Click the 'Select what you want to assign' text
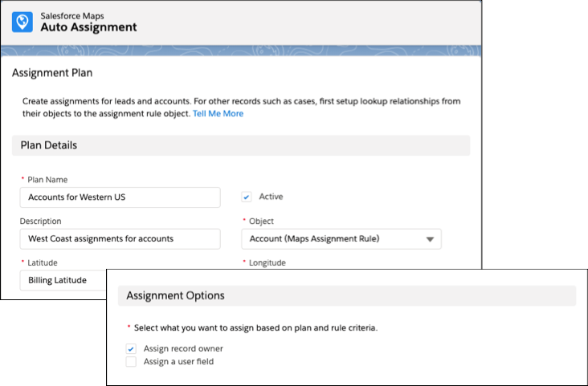 [255, 328]
